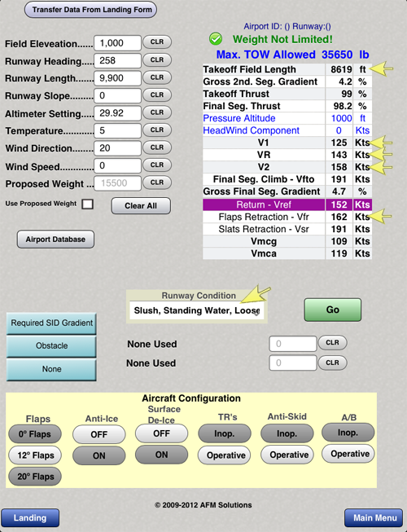Viewport: 407px width, 532px height.
Task: Set Anti-Skid to Operative
Action: click(x=287, y=455)
